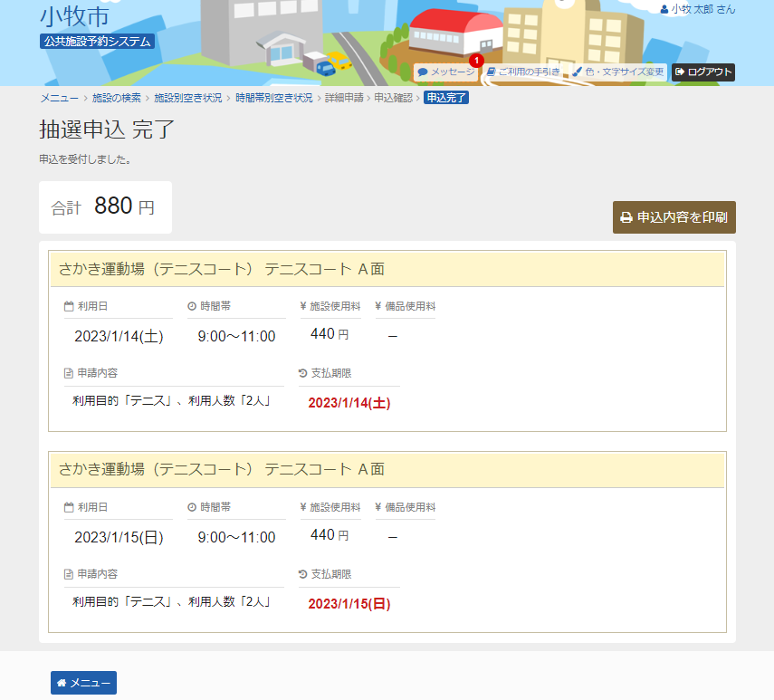Open the ご利用の手引き guide book
Viewport: 774px width, 700px height.
pos(523,72)
